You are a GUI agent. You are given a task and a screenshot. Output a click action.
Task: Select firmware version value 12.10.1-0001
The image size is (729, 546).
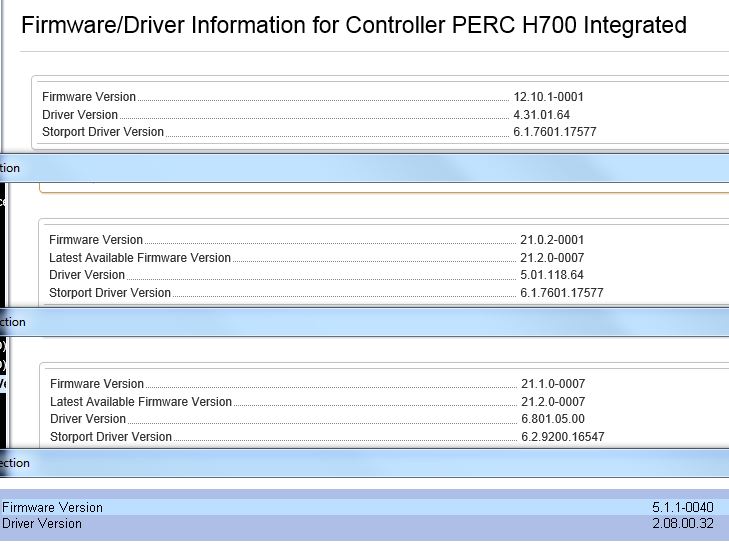[548, 97]
